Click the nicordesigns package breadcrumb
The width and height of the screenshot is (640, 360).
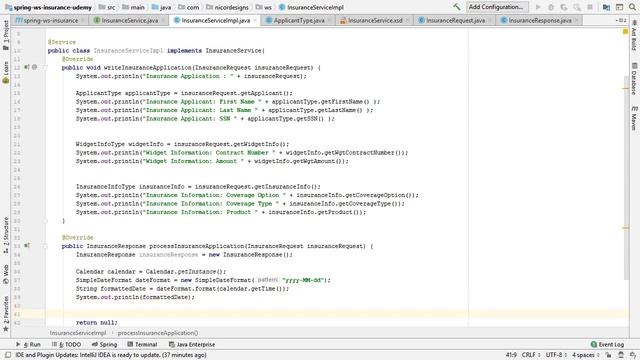[227, 7]
